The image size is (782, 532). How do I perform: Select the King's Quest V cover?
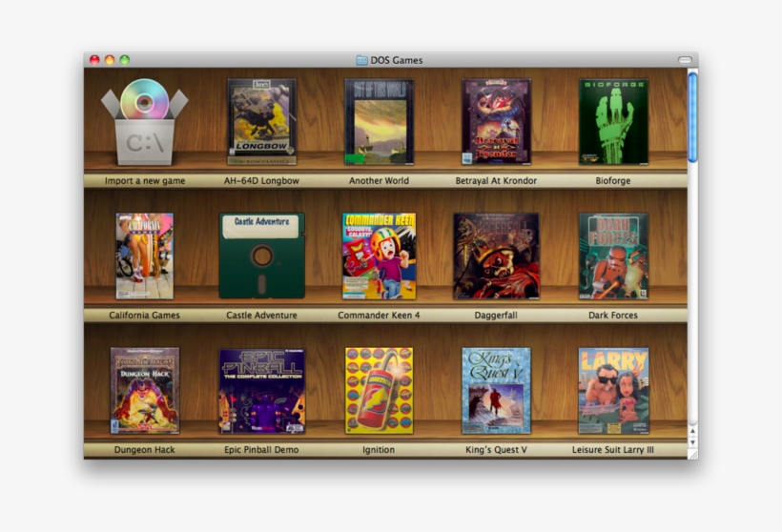tap(496, 391)
